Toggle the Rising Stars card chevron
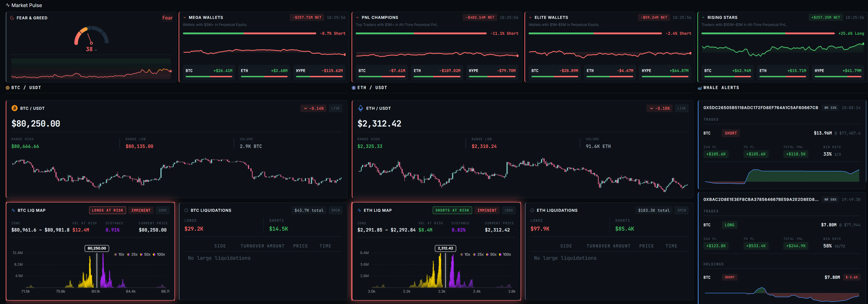 (x=703, y=17)
